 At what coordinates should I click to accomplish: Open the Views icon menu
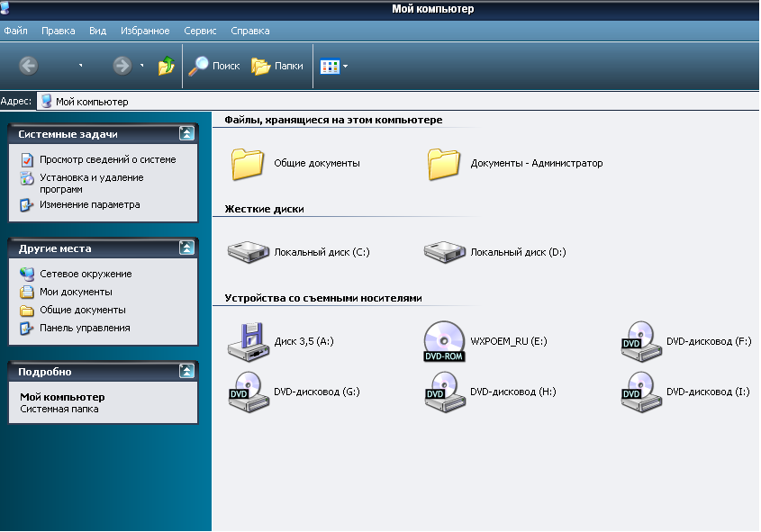point(334,67)
